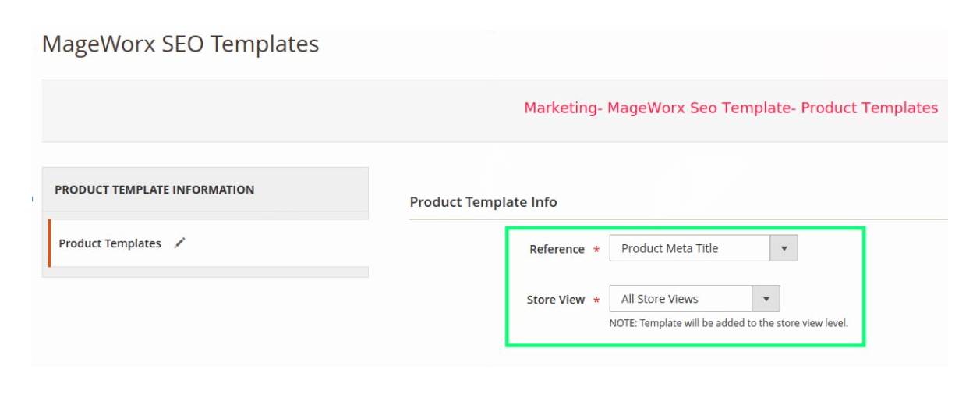This screenshot has width=980, height=398.
Task: Select the Product Templates sidebar tab
Action: coord(110,243)
